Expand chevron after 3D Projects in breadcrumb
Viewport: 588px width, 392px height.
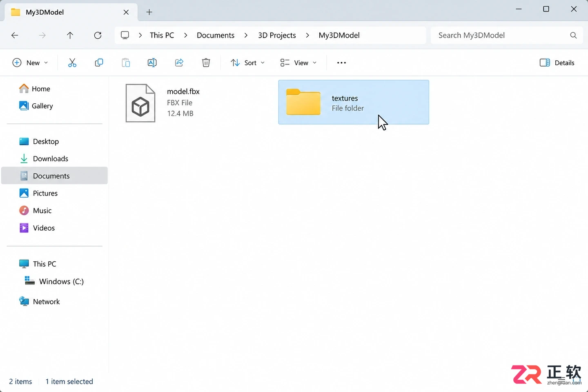tap(307, 35)
